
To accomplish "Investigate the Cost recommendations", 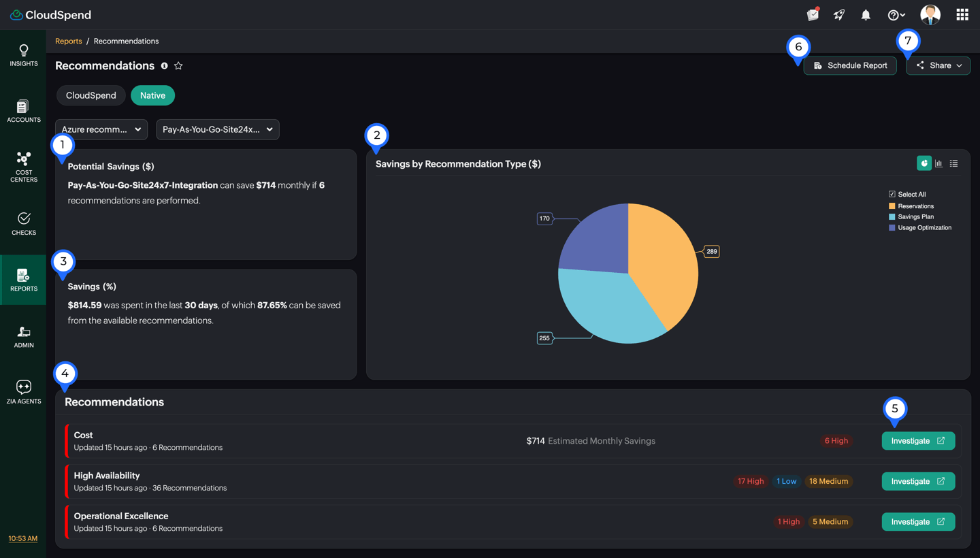I will pyautogui.click(x=918, y=441).
